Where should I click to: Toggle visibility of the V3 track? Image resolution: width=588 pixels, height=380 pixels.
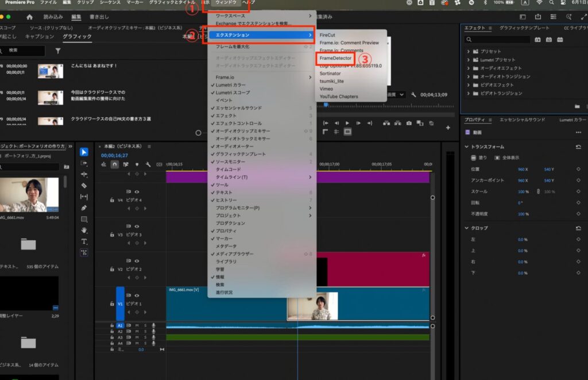coord(137,227)
